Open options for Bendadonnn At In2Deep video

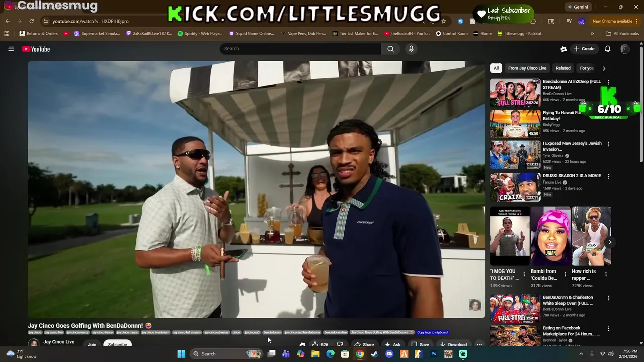(608, 82)
